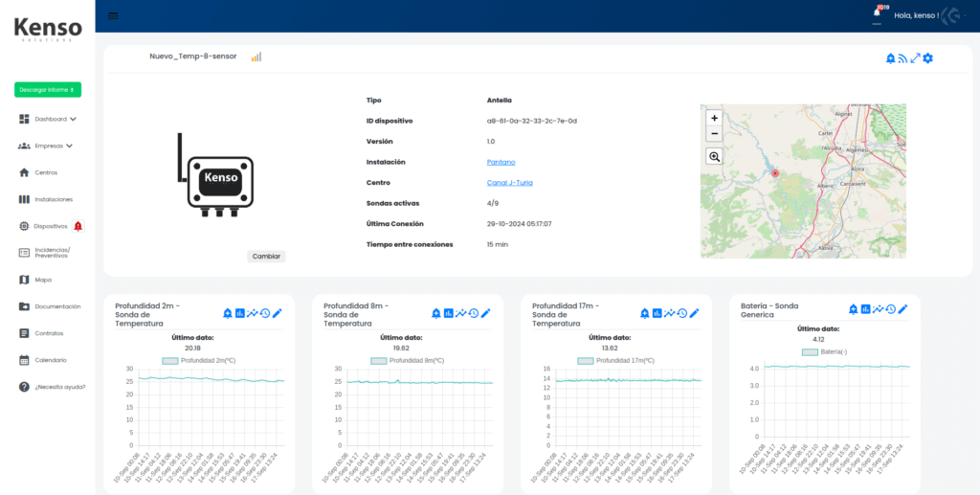The height and width of the screenshot is (495, 980).
Task: Edit the Batería - Sonda Generica probe
Action: pos(903,308)
